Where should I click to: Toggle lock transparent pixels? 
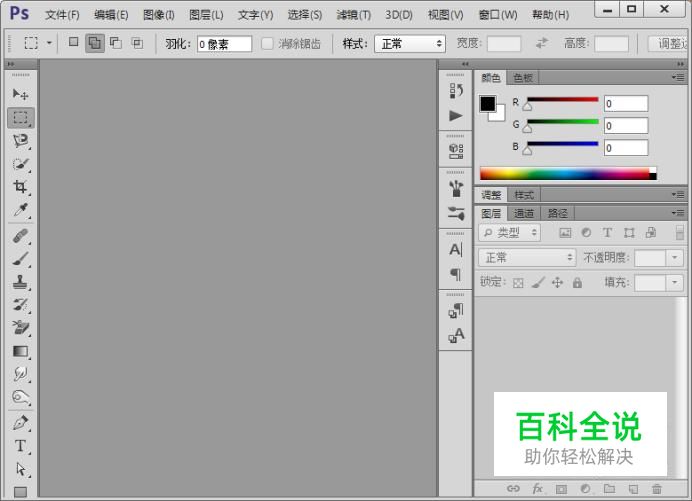coord(518,283)
